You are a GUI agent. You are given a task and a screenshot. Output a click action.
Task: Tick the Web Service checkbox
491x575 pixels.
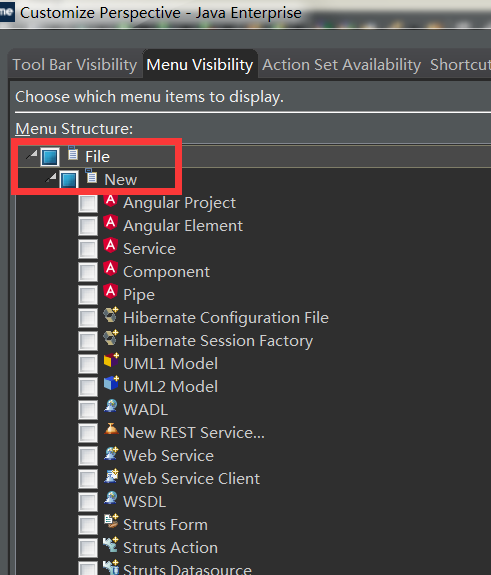click(x=88, y=456)
